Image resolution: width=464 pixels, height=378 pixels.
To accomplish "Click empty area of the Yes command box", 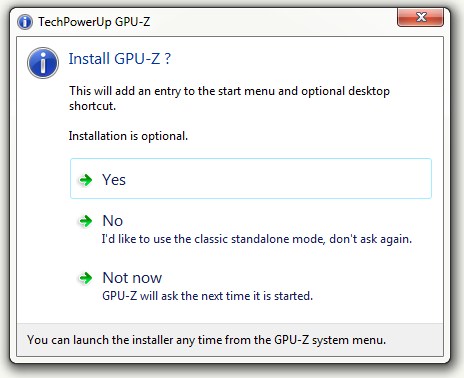I will [x=277, y=179].
